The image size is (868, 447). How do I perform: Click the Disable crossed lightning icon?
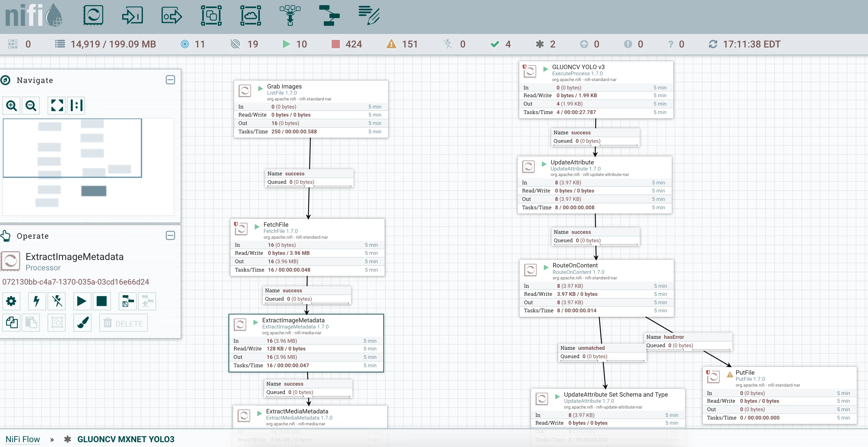point(57,301)
